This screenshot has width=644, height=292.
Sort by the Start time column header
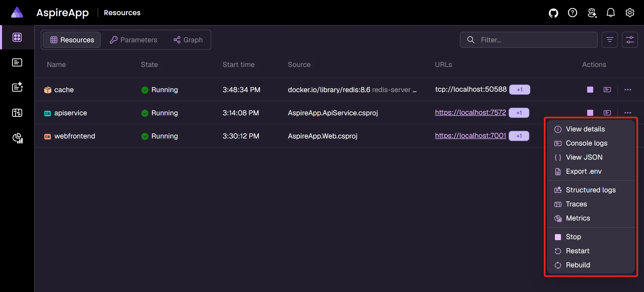click(238, 65)
